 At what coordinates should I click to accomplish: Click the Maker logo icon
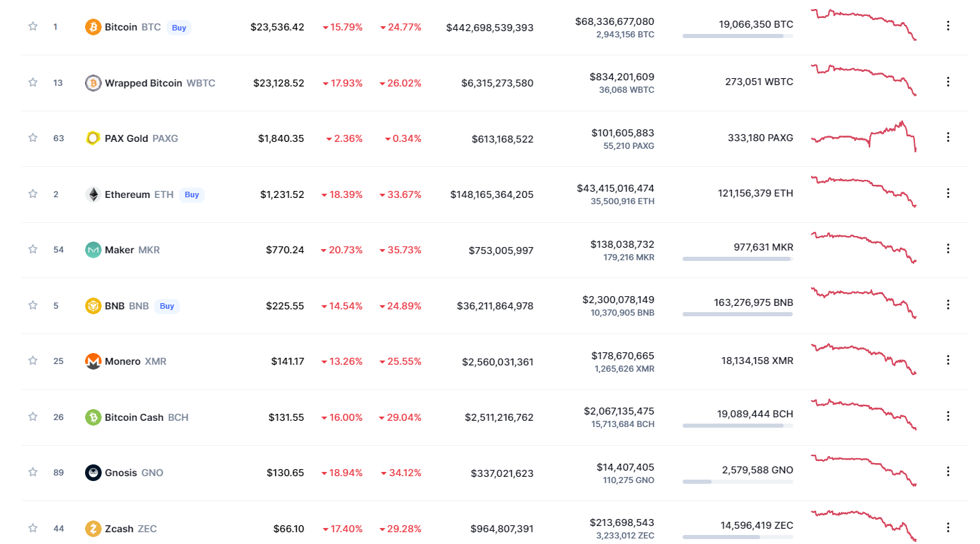pyautogui.click(x=93, y=250)
